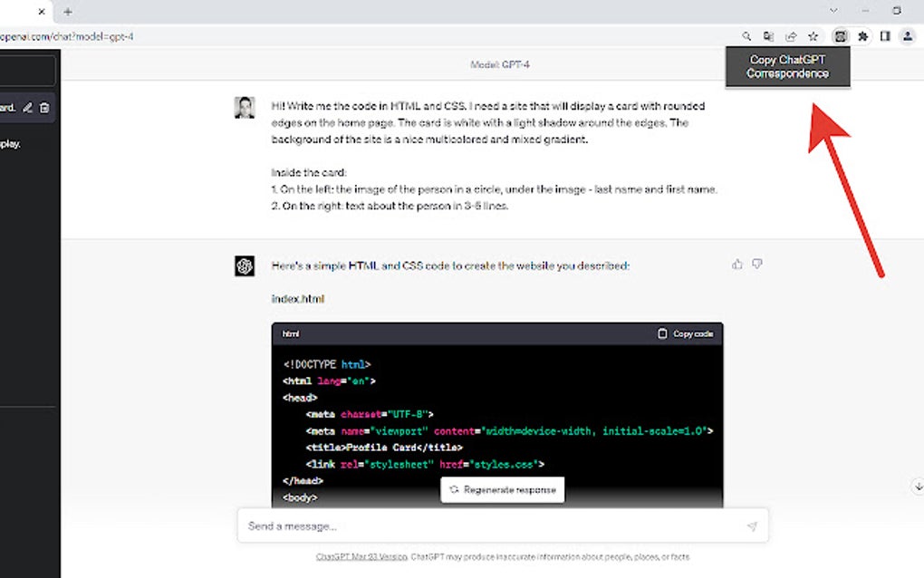This screenshot has height=578, width=924.
Task: Click the Regenerate response button
Action: point(503,489)
